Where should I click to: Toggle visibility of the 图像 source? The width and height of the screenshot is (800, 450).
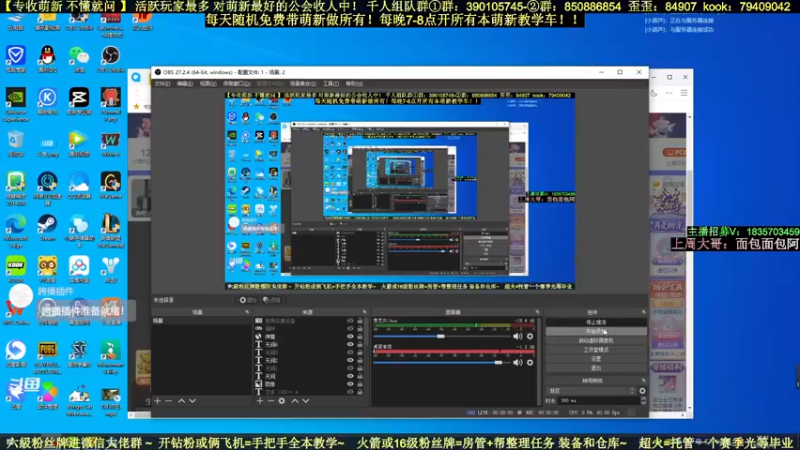point(350,384)
